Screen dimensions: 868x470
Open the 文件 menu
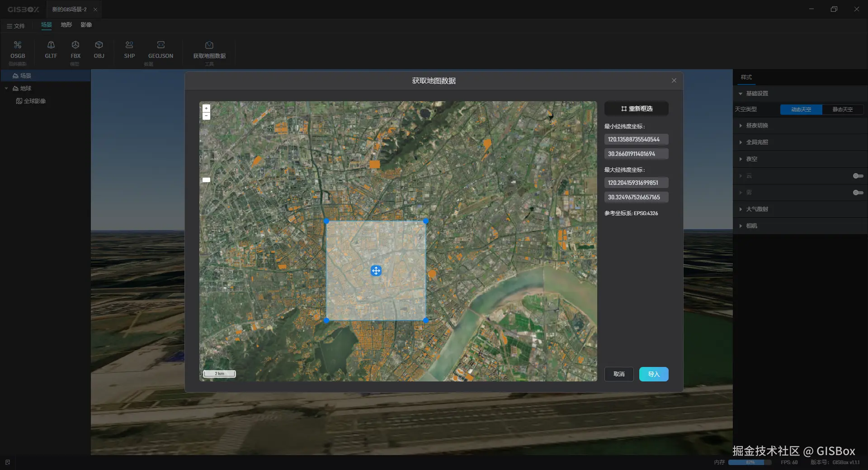[x=16, y=26]
